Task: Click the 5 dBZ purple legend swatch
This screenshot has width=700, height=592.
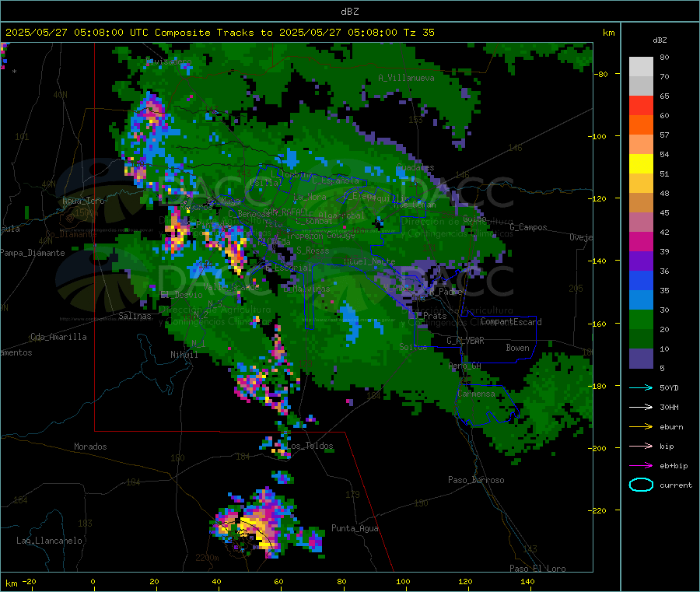Action: click(641, 359)
